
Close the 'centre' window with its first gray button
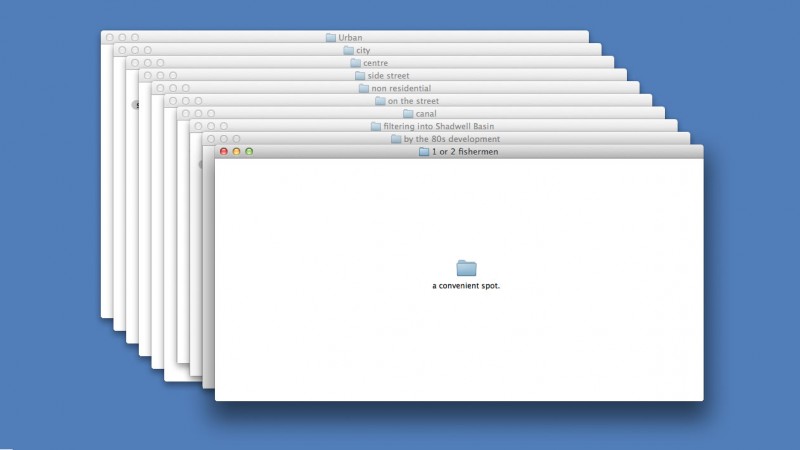(135, 63)
